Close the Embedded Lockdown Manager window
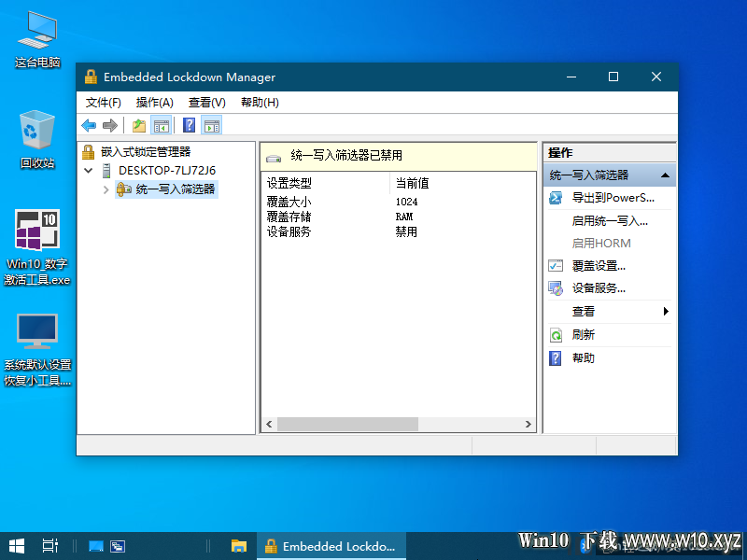 point(656,77)
